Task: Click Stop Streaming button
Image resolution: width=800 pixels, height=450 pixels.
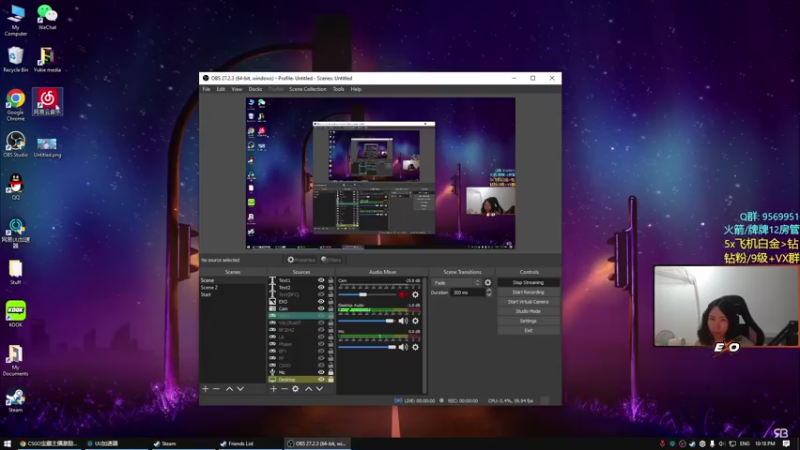Action: pyautogui.click(x=528, y=283)
